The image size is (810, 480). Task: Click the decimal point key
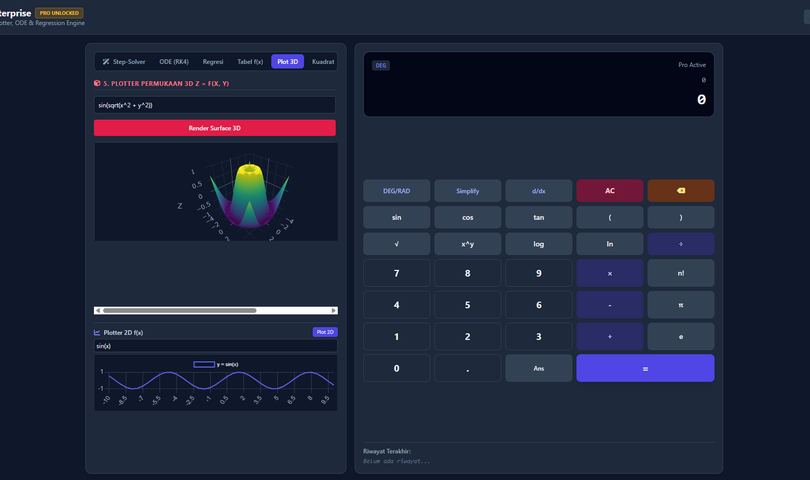[x=468, y=368]
